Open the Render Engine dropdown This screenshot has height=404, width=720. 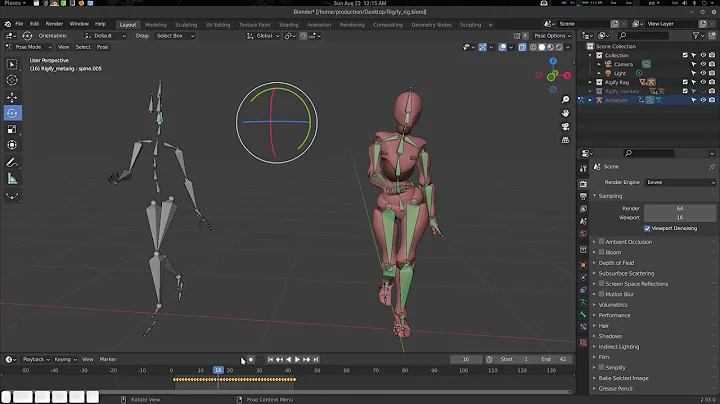click(x=680, y=182)
